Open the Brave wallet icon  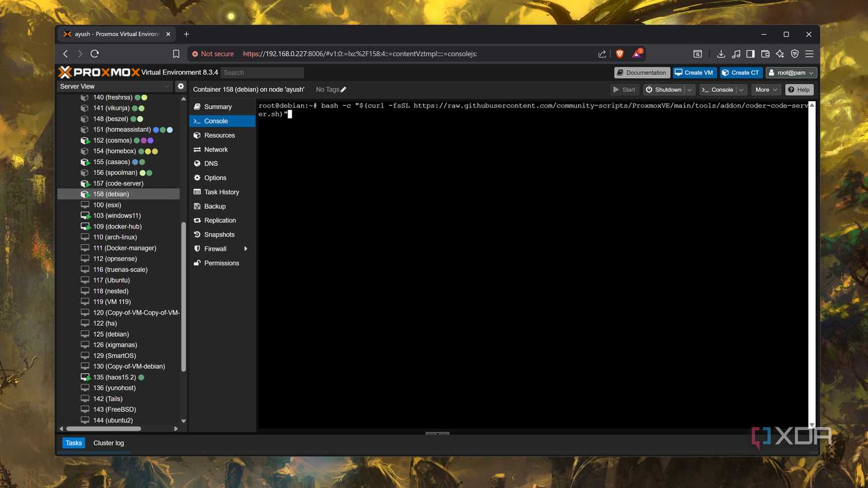click(765, 54)
